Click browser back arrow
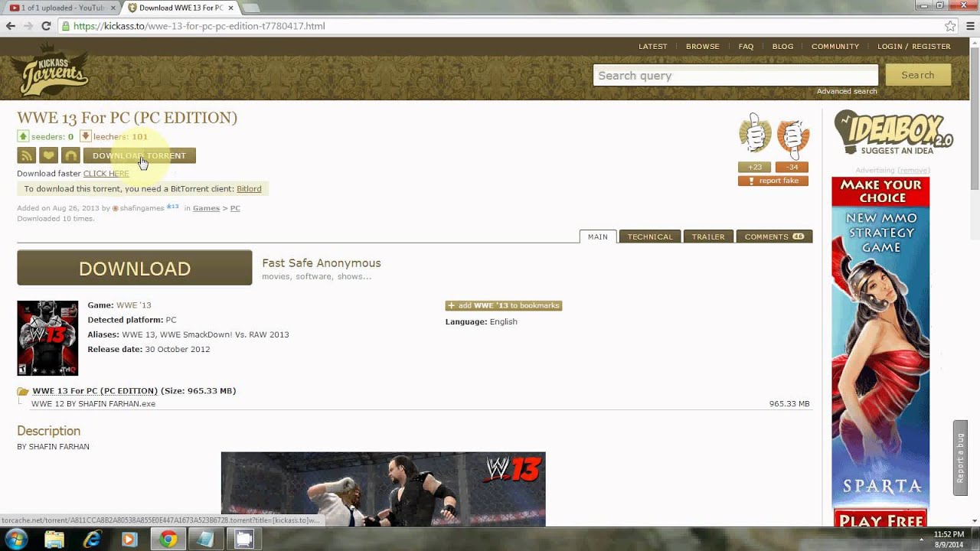This screenshot has height=551, width=980. coord(10,26)
